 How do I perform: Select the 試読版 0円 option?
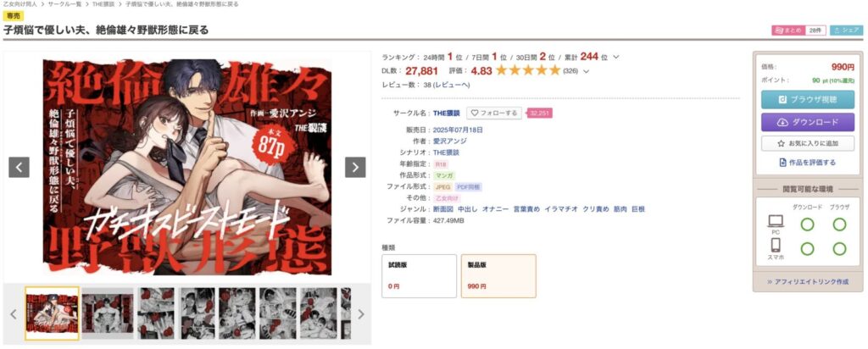tap(419, 276)
